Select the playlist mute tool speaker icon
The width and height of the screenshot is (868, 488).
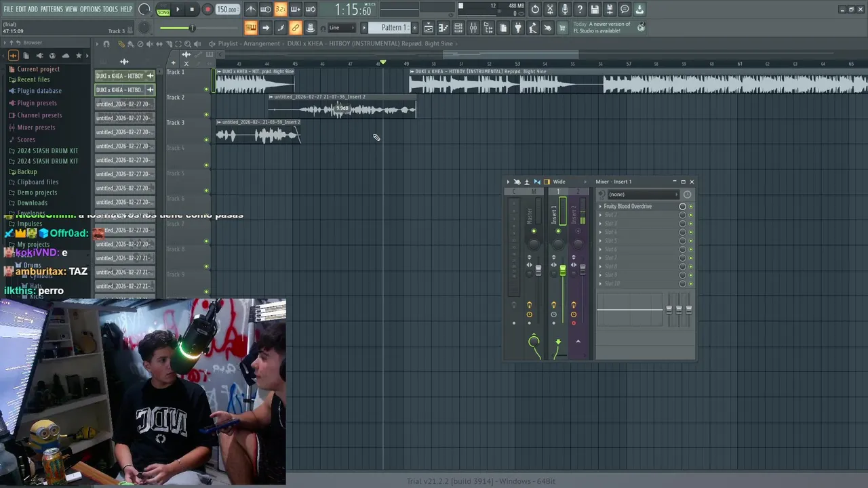pos(150,43)
